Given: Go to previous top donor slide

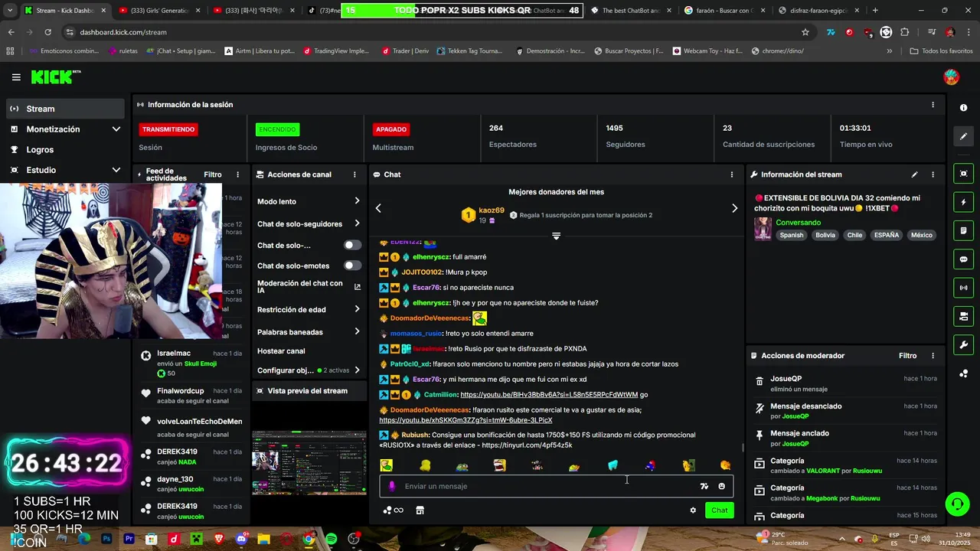Looking at the screenshot, I should click(378, 208).
